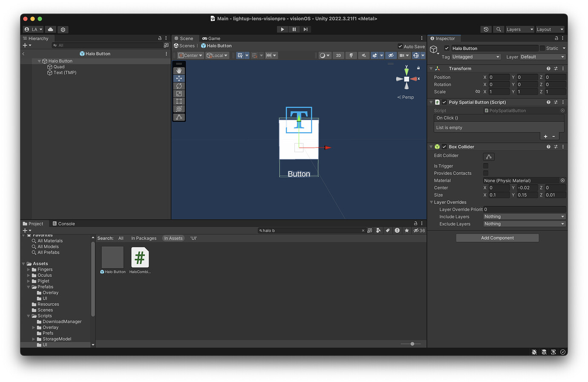588x382 pixels.
Task: Toggle Auto Save checkbox in Scene toolbar
Action: click(400, 46)
